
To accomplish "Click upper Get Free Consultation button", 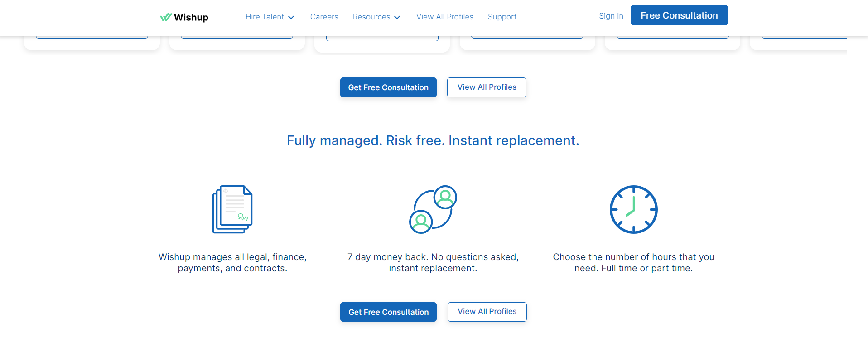I will coord(388,87).
